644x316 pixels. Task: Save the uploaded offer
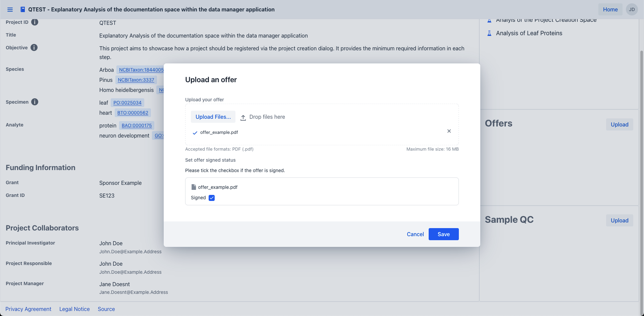coord(443,234)
